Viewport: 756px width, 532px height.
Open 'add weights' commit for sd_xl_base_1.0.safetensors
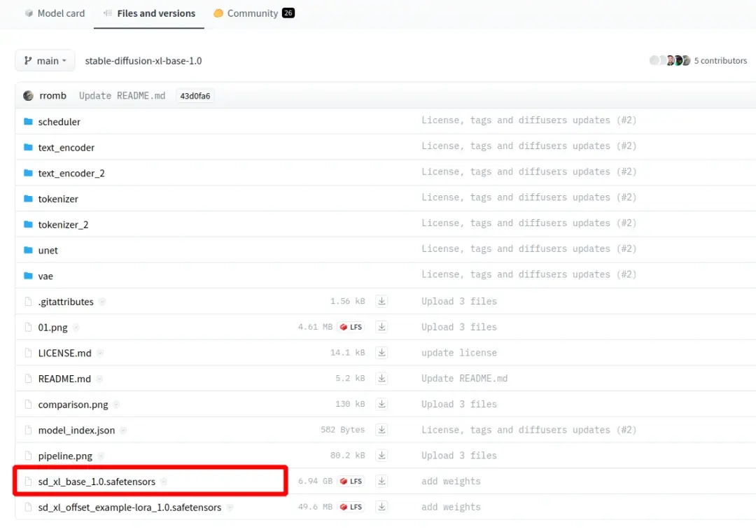click(x=451, y=482)
